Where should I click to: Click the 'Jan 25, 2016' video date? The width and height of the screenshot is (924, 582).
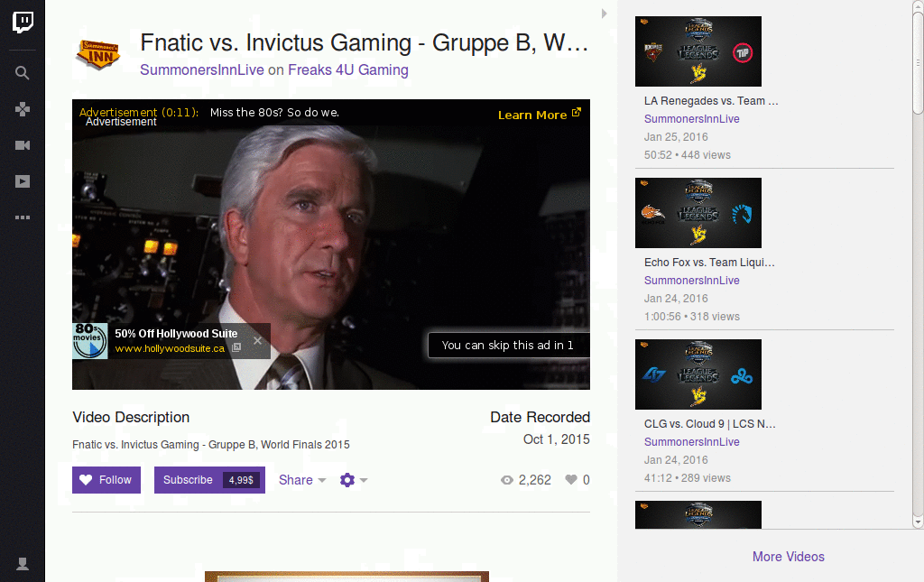point(676,136)
